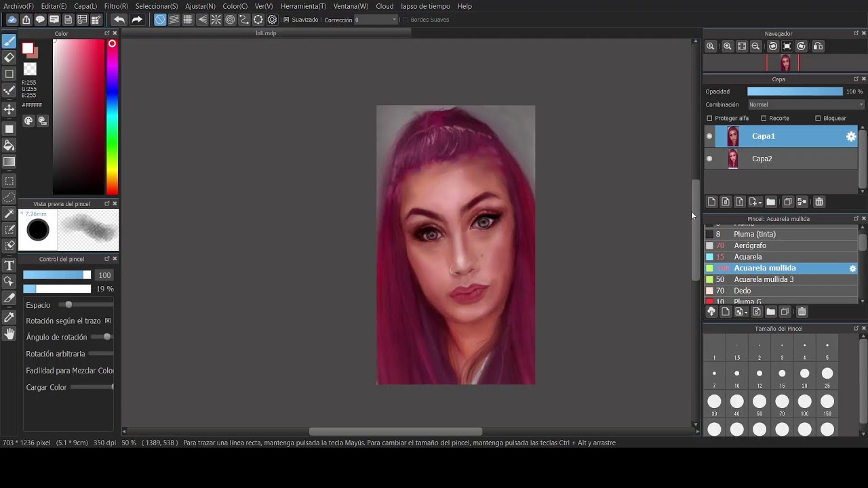Open snap settings gear in toolbar
The image size is (868, 488).
(272, 20)
